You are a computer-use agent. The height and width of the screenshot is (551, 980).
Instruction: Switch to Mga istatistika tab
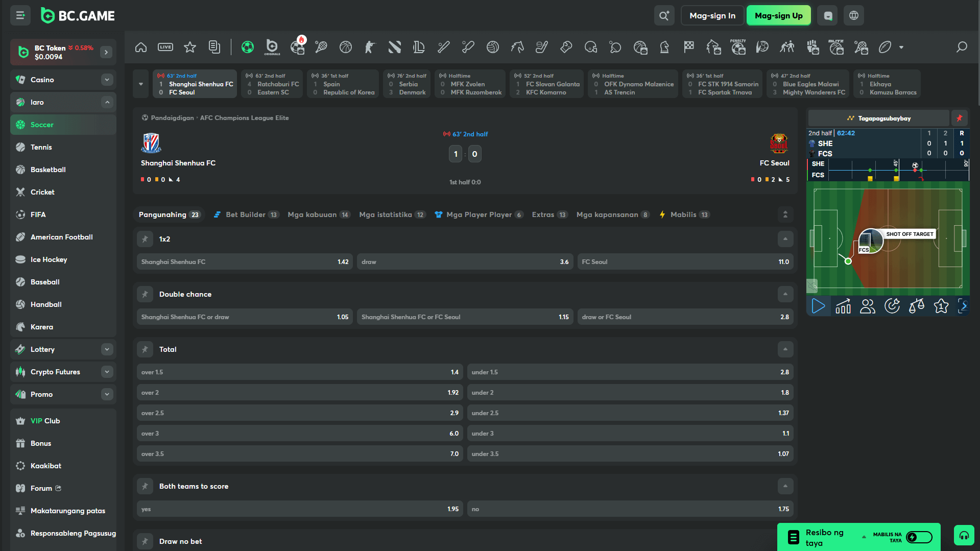click(x=392, y=214)
